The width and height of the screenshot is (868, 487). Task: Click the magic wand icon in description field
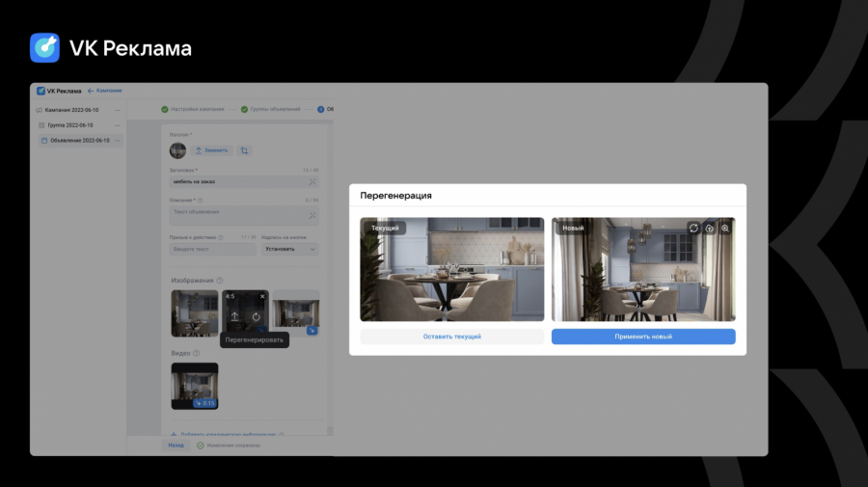(312, 215)
